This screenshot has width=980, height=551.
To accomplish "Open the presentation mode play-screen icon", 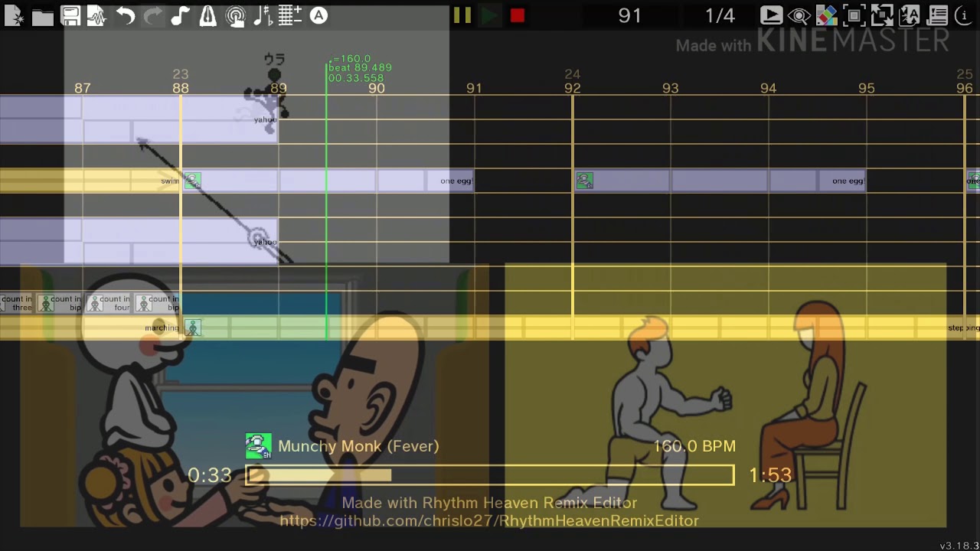I will (x=771, y=15).
